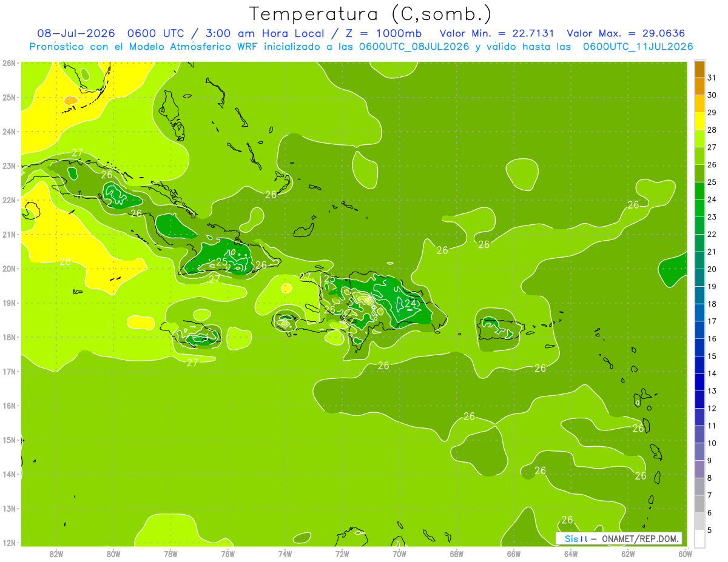Click legend label "17"
This screenshot has height=562, width=728.
712,321
